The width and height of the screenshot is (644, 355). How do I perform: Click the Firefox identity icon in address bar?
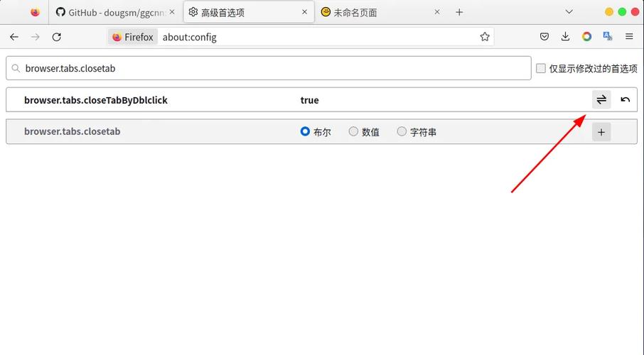click(133, 37)
